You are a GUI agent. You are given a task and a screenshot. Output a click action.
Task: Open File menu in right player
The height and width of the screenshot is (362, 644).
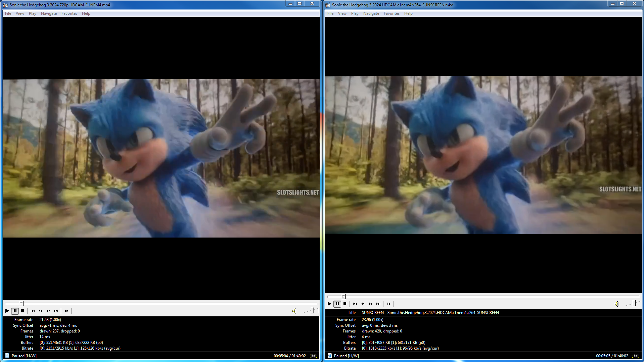[x=330, y=13]
